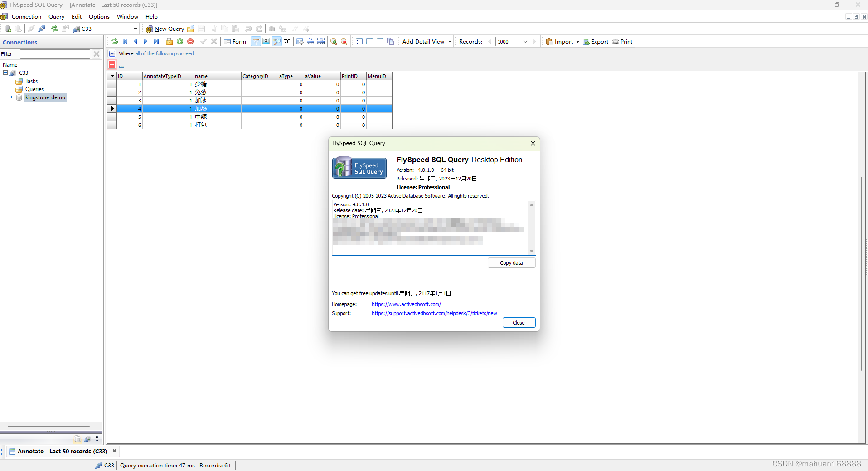This screenshot has width=868, height=471.
Task: Zoom in on the data grid
Action: (x=334, y=42)
